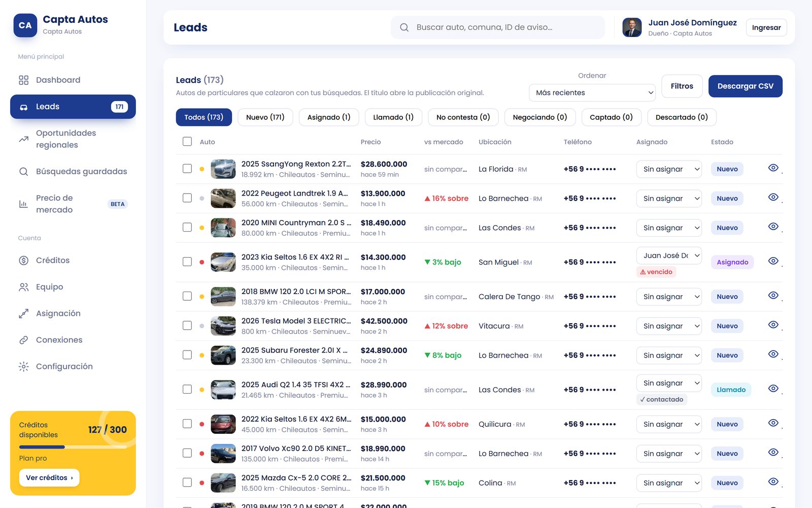The image size is (812, 508).
Task: Click the Configuración gear icon
Action: (24, 367)
